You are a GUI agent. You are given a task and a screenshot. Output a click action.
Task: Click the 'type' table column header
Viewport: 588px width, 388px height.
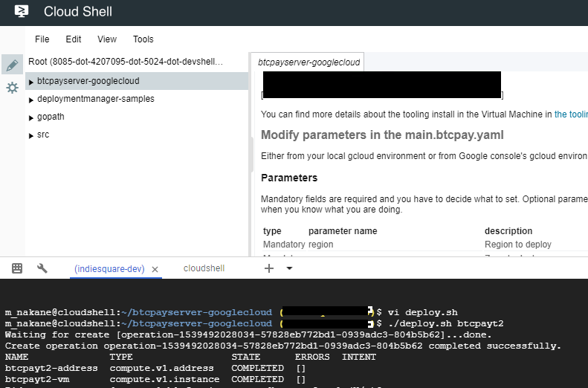click(x=272, y=231)
